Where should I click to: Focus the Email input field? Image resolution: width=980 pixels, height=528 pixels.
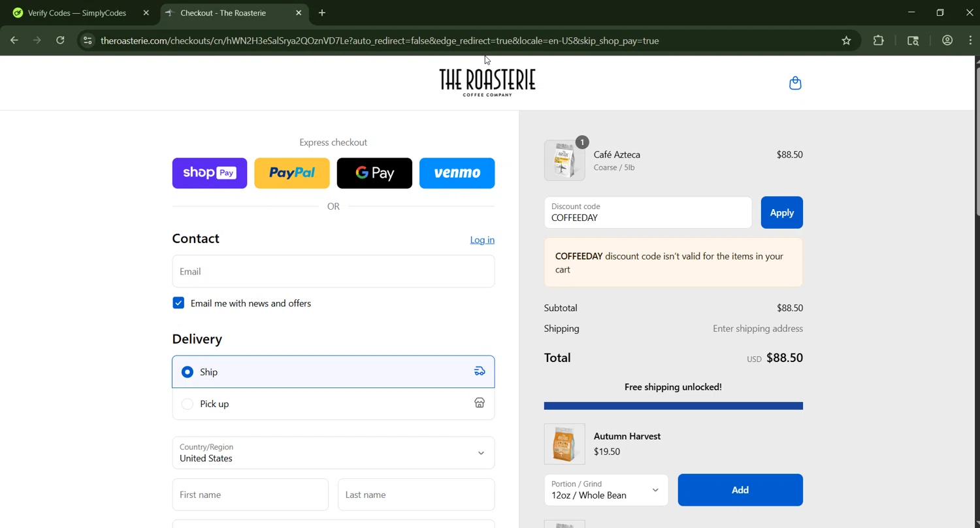click(x=333, y=271)
